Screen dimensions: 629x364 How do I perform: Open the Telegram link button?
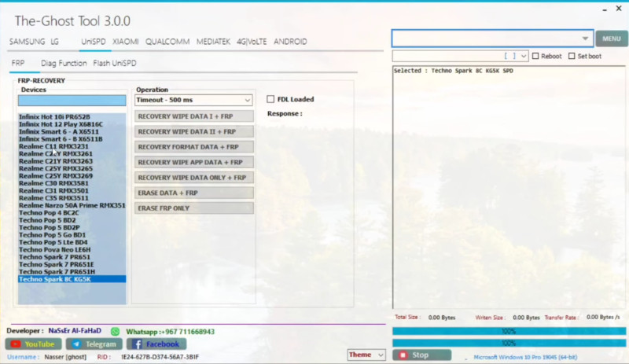[94, 344]
